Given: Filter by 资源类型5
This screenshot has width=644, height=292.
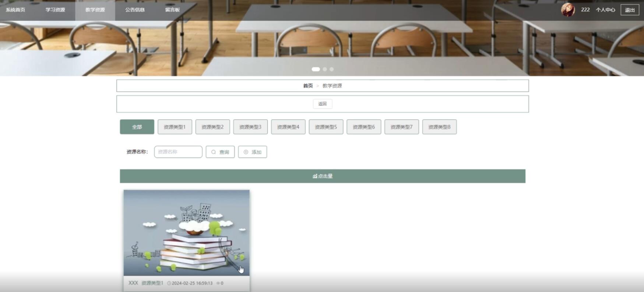Looking at the screenshot, I should (x=326, y=127).
